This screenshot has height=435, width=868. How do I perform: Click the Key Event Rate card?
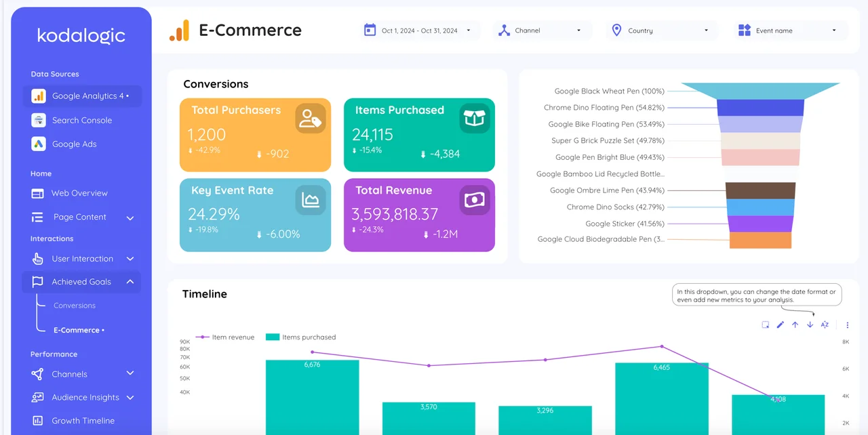point(255,215)
